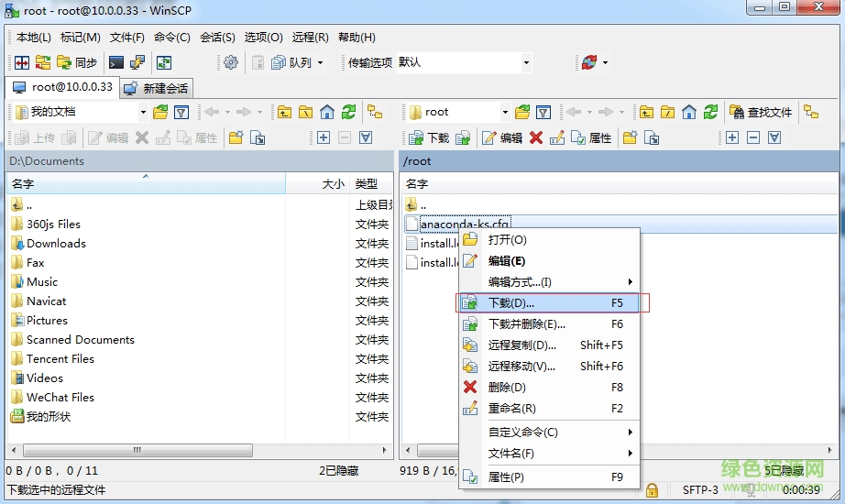Expand the remote root directory dropdown
The width and height of the screenshot is (845, 504).
click(505, 112)
